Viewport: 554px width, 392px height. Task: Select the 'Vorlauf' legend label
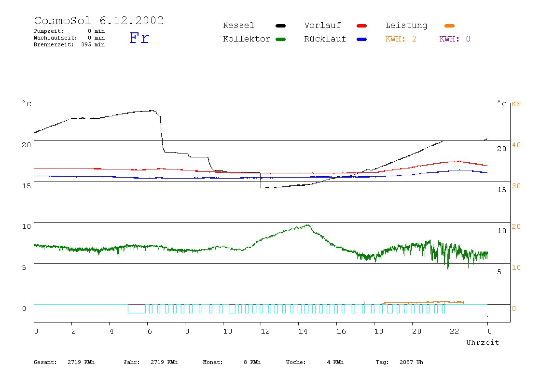(322, 26)
